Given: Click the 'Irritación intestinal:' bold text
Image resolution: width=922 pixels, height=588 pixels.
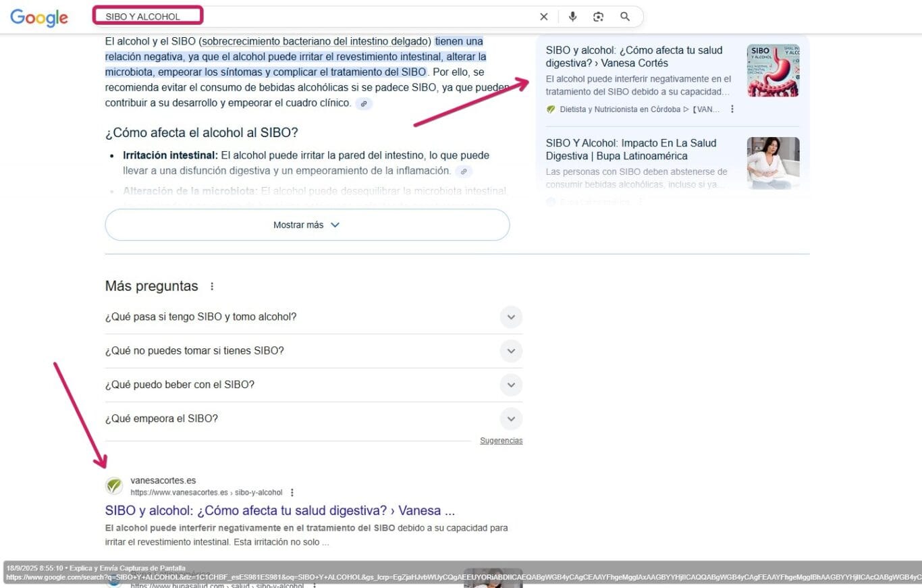Looking at the screenshot, I should click(170, 155).
